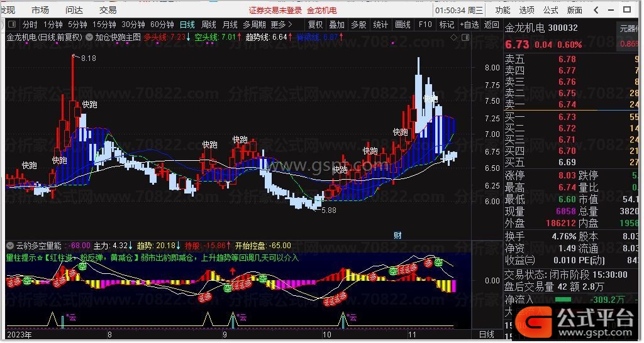Image resolution: width=644 pixels, height=343 pixels.
Task: Click the 开始控盘 -65.00 indicator value
Action: tap(263, 246)
